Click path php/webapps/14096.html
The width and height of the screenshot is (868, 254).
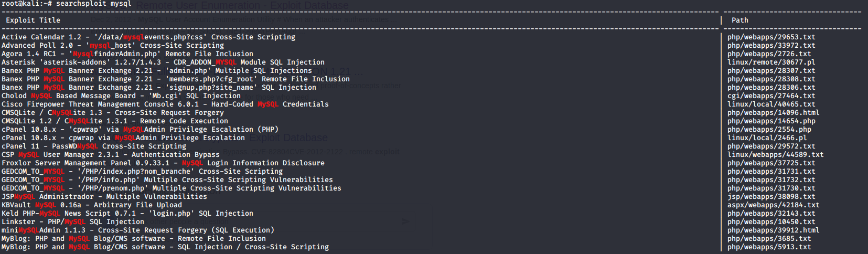coord(774,113)
